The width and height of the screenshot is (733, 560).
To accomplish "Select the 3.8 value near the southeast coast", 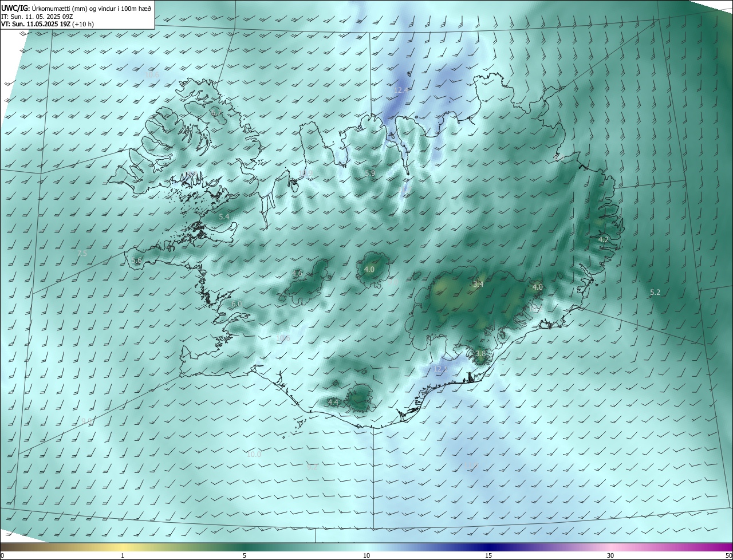I will pyautogui.click(x=480, y=354).
